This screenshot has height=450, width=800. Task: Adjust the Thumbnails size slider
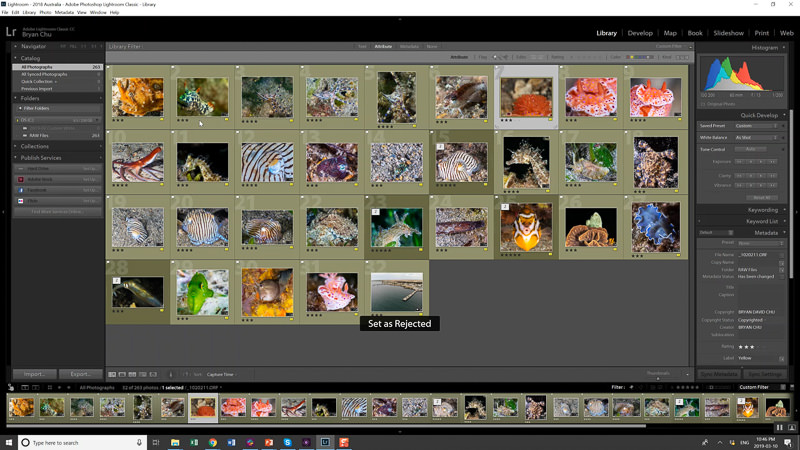point(660,376)
